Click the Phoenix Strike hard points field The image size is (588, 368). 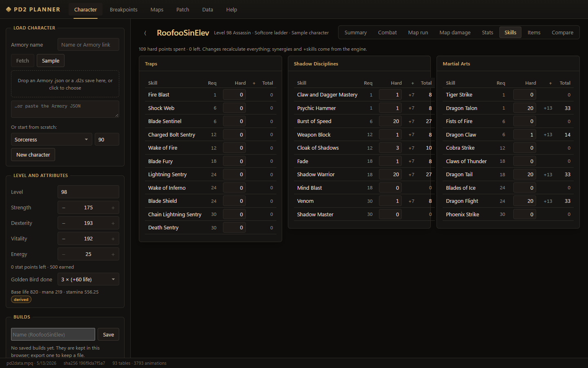click(x=525, y=214)
